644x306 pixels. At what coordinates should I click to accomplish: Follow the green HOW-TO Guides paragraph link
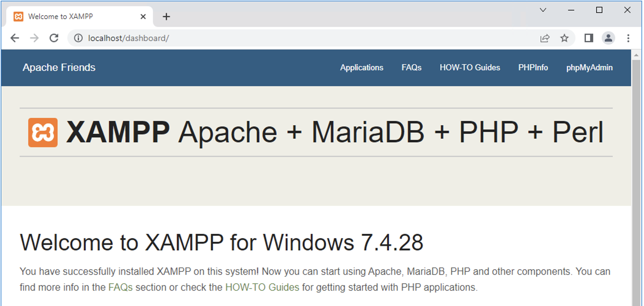pos(262,287)
